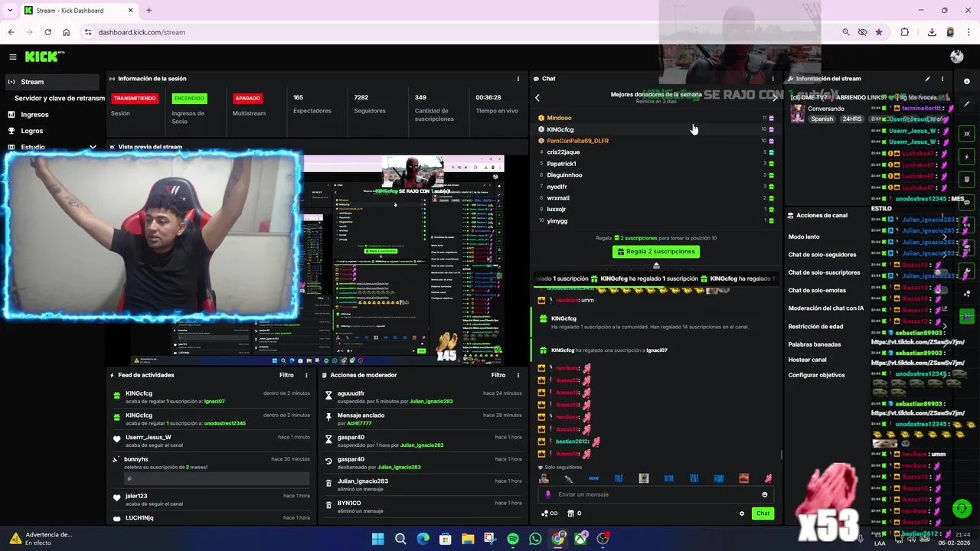Viewport: 980px width, 551px height.
Task: Open Hostear canal option
Action: [x=808, y=360]
